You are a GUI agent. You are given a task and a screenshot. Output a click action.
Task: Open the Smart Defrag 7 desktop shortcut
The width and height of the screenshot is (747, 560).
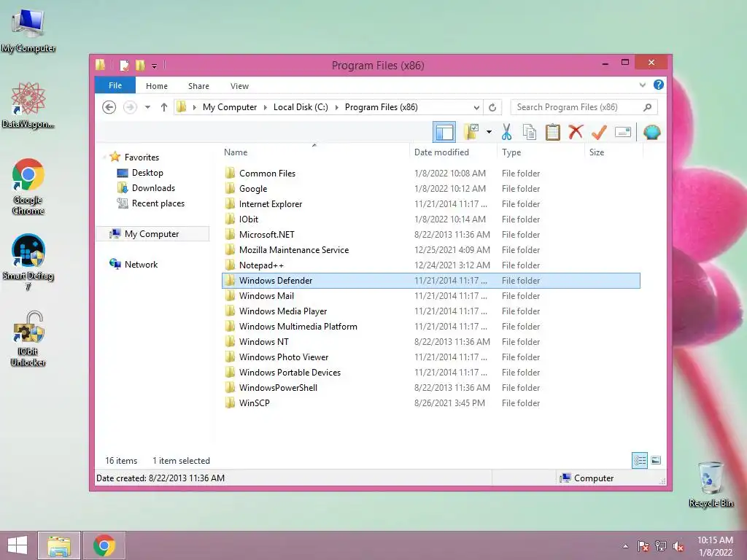point(28,262)
